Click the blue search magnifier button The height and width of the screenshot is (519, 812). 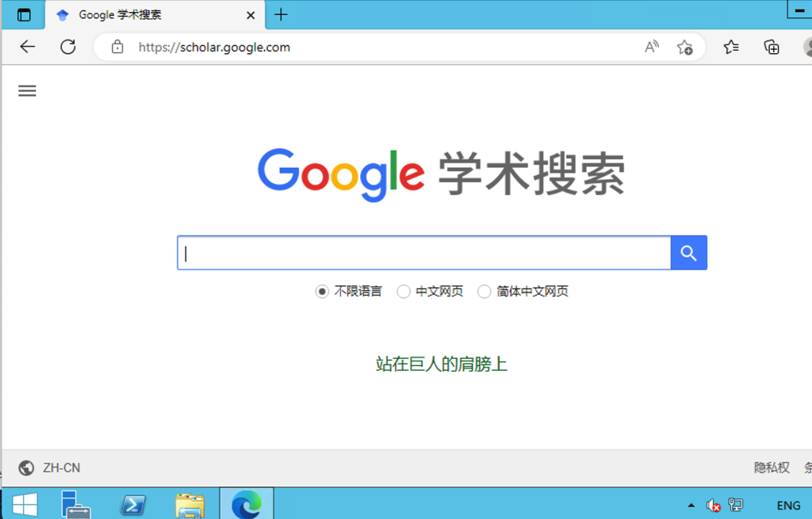(x=689, y=253)
